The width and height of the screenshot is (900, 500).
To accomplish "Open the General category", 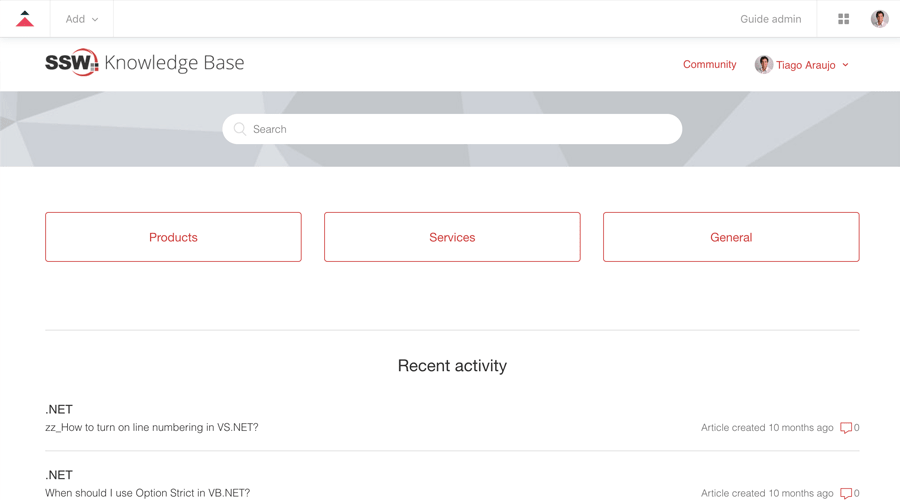I will click(731, 237).
